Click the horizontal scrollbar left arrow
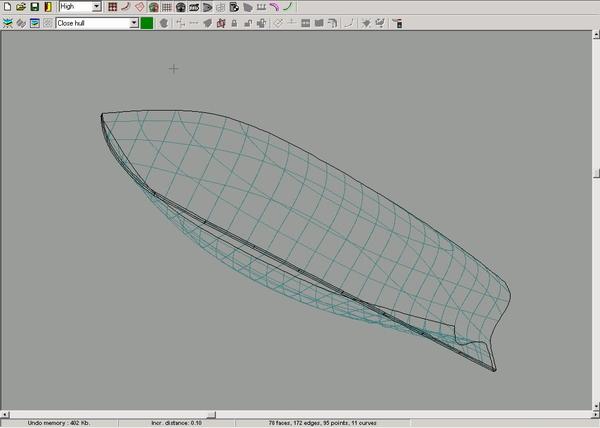The width and height of the screenshot is (600, 428). coord(5,415)
